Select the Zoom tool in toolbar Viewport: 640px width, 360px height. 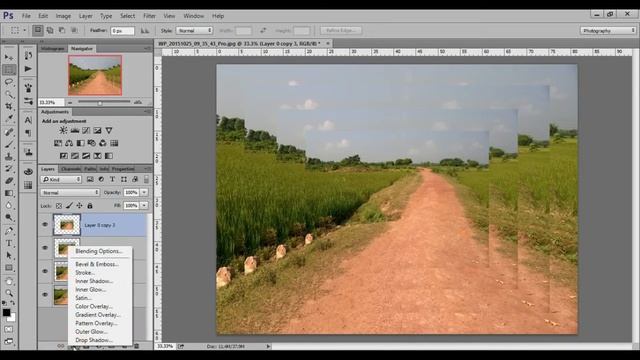(9, 293)
